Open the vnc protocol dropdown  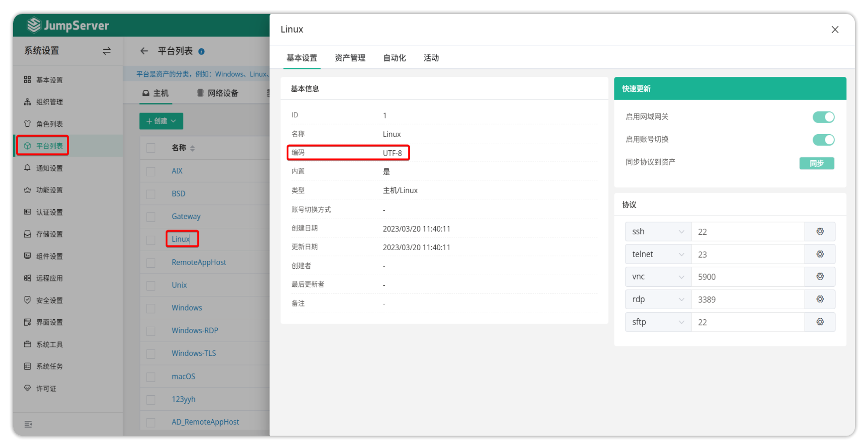(x=658, y=277)
